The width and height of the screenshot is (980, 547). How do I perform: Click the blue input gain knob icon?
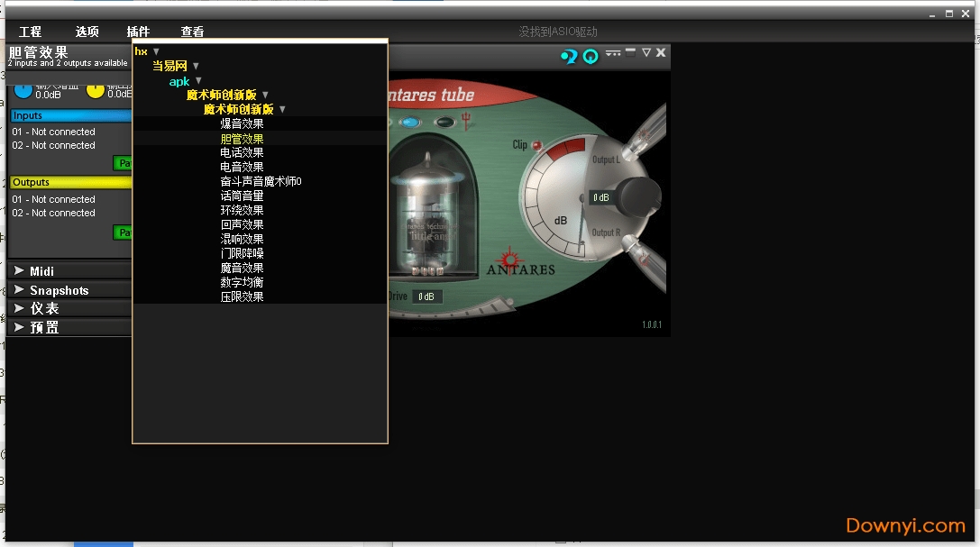(x=23, y=90)
